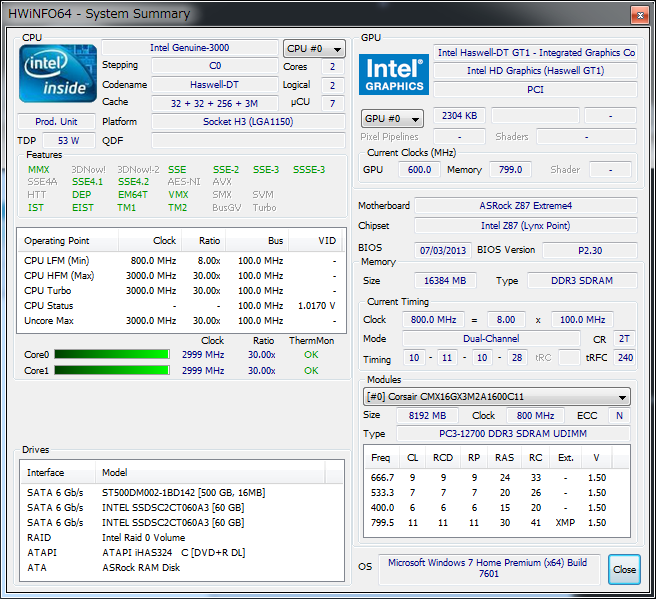Click the Intel Z87 (Lynx Point) chipset field
This screenshot has width=656, height=599.
click(x=526, y=226)
